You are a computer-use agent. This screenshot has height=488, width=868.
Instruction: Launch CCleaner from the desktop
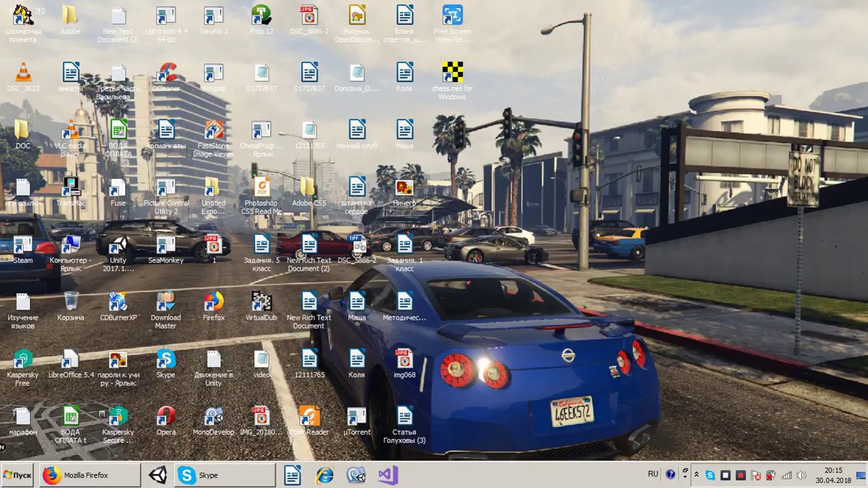click(x=166, y=77)
